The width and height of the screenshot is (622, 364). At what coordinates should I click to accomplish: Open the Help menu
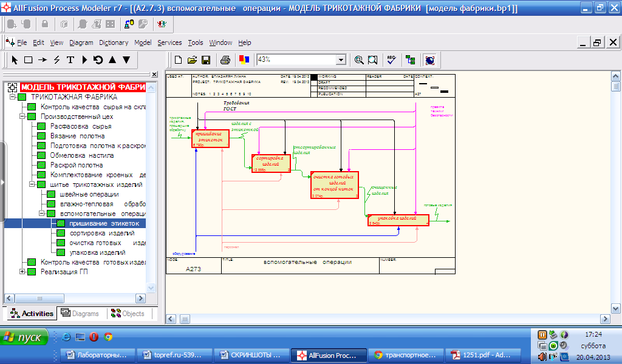[244, 42]
